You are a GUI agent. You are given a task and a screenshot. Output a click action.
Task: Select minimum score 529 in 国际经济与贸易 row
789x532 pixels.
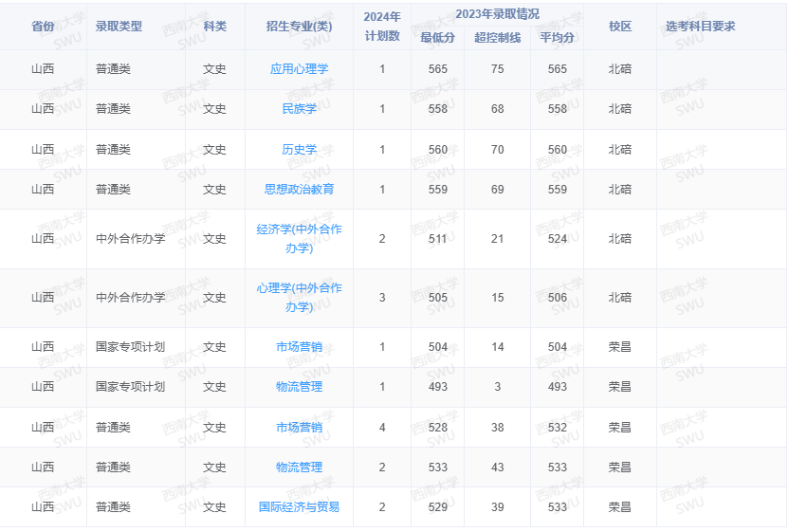[x=438, y=506]
